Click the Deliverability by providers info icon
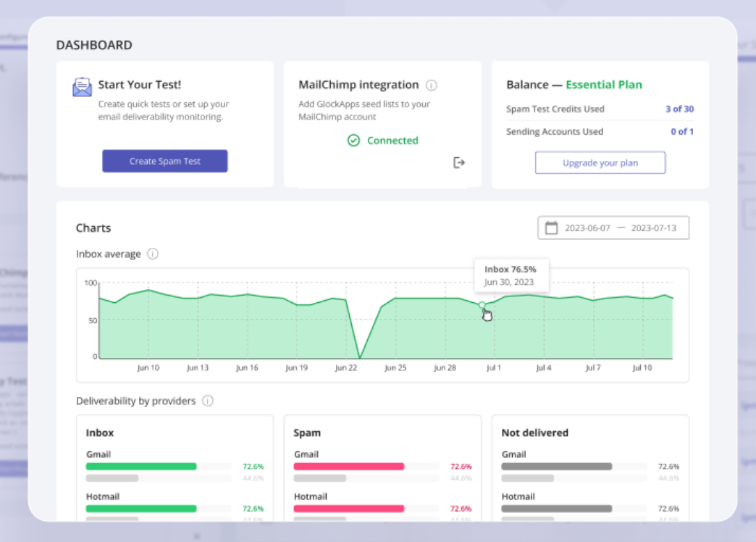Screen dimensions: 756x542 click(x=208, y=401)
